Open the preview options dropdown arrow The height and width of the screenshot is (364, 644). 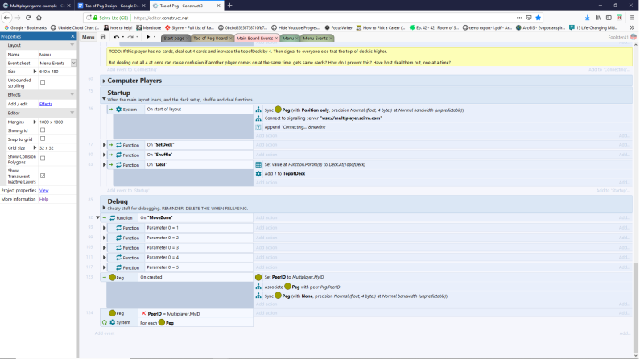(x=155, y=37)
